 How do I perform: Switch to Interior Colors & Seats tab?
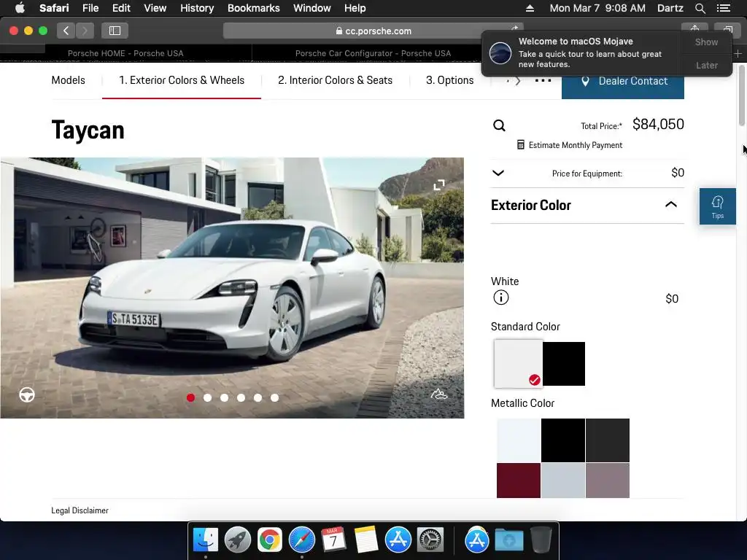tap(335, 80)
